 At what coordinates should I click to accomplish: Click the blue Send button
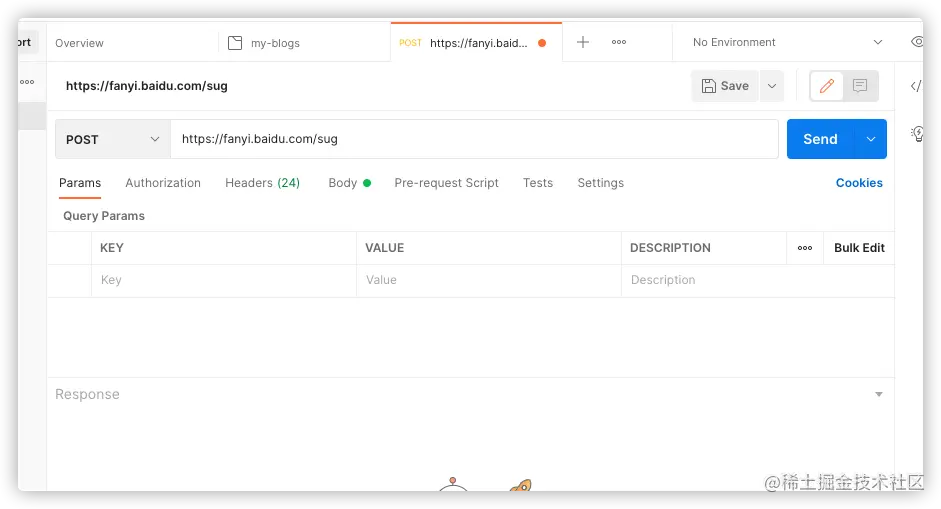point(820,139)
